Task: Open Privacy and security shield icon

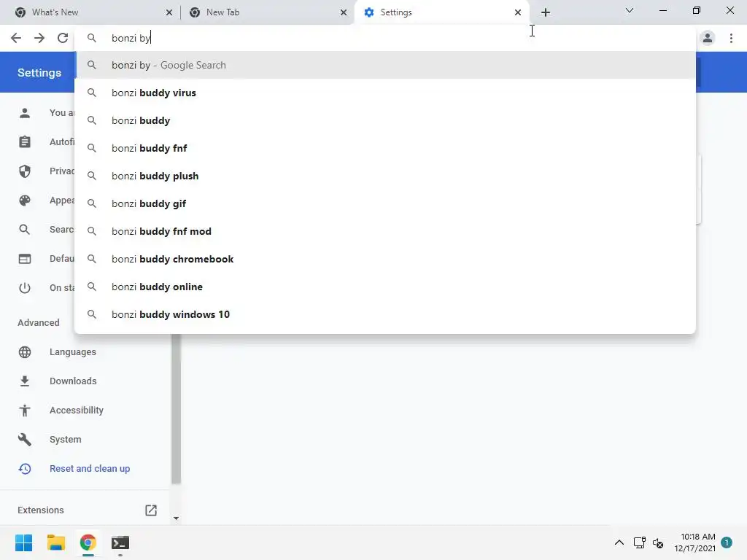Action: coord(25,171)
